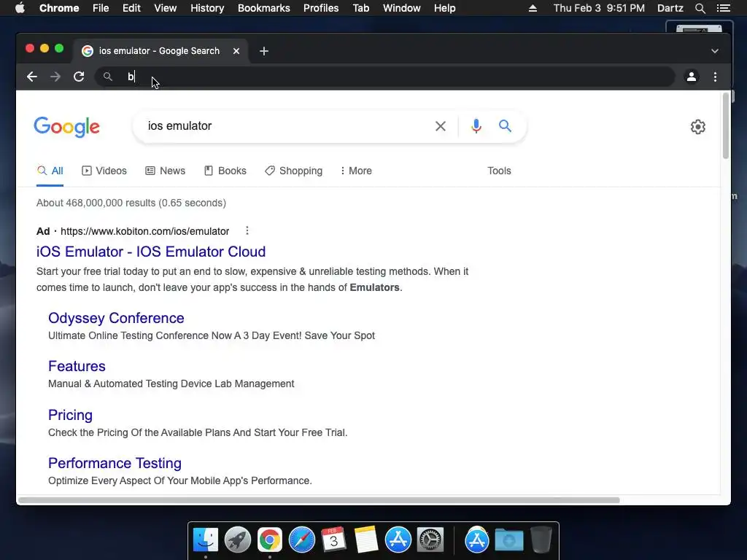Click the Google logo
The height and width of the screenshot is (560, 747).
[66, 127]
